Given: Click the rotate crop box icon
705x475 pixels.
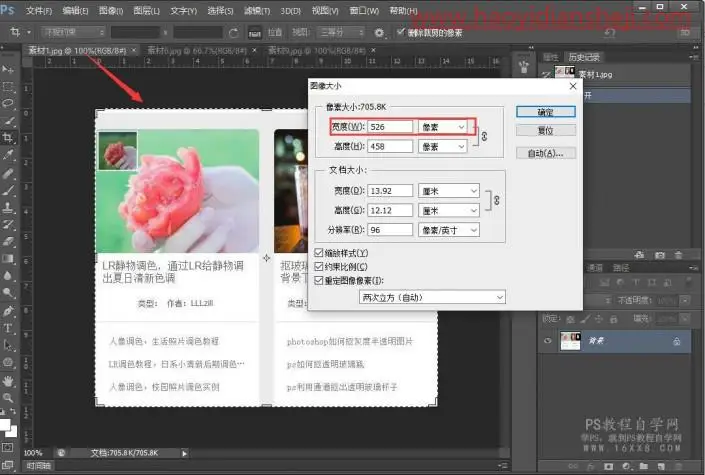Looking at the screenshot, I should pos(233,33).
